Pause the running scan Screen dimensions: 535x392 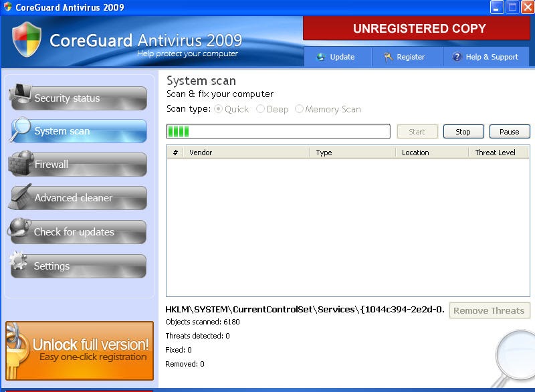(510, 132)
